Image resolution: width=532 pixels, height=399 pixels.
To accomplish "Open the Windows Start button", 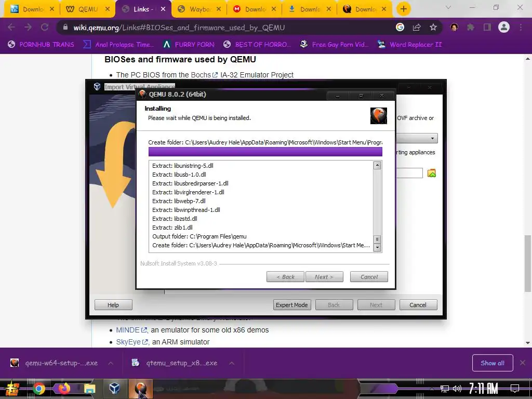I will pyautogui.click(x=12, y=389).
